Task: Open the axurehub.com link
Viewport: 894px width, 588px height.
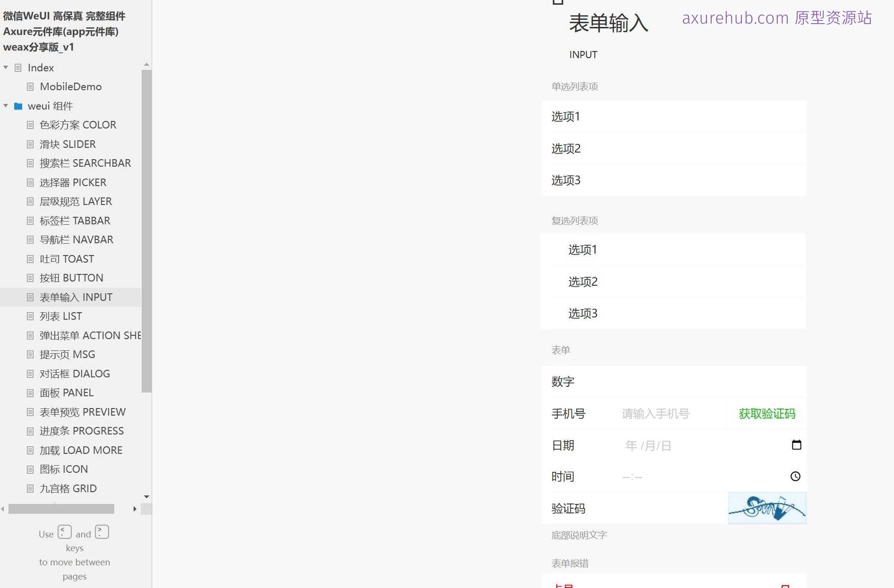Action: 734,18
